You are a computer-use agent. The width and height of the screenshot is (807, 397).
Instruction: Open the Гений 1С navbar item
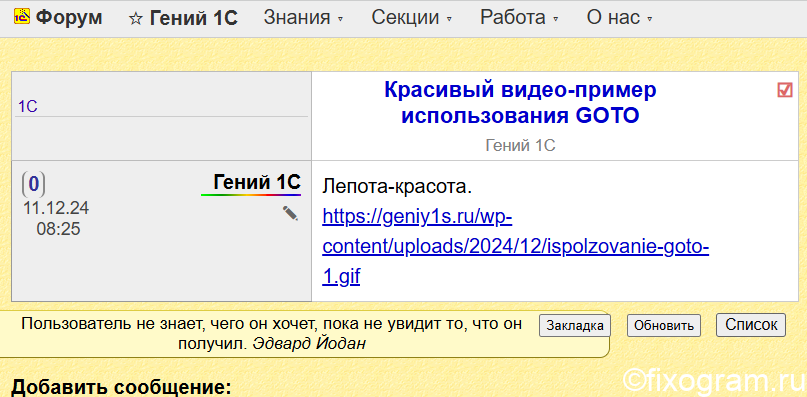(x=194, y=18)
